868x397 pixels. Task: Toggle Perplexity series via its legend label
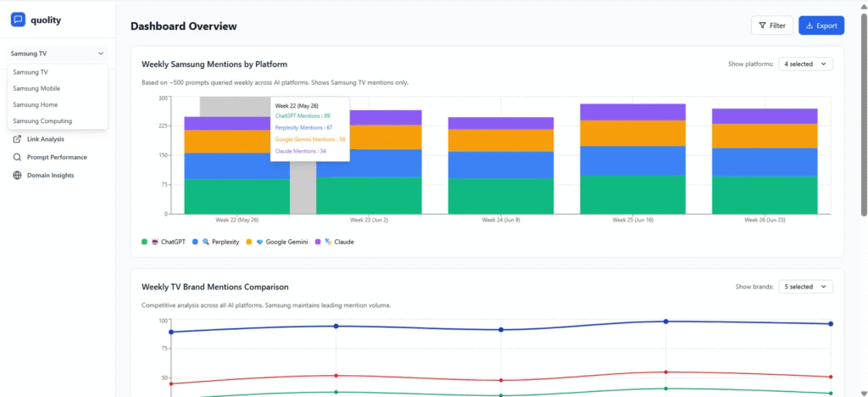pos(225,242)
